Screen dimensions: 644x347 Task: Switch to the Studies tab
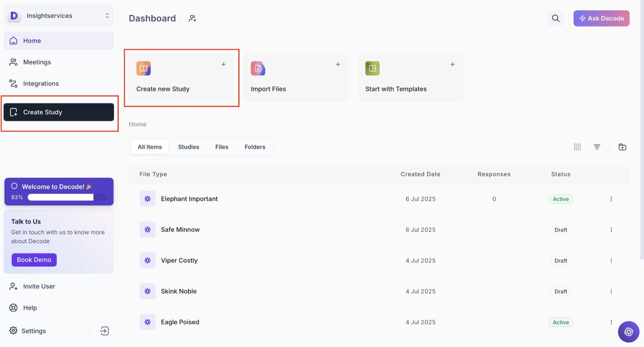(x=188, y=147)
